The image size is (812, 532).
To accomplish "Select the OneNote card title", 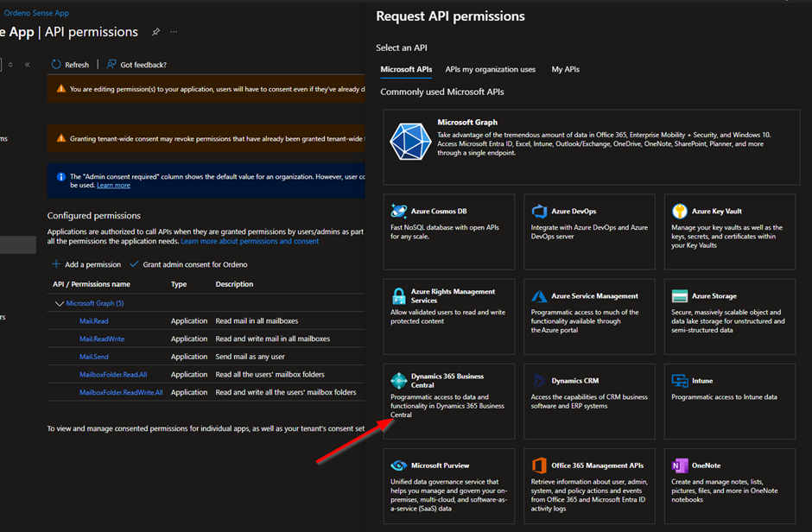I will (x=706, y=465).
